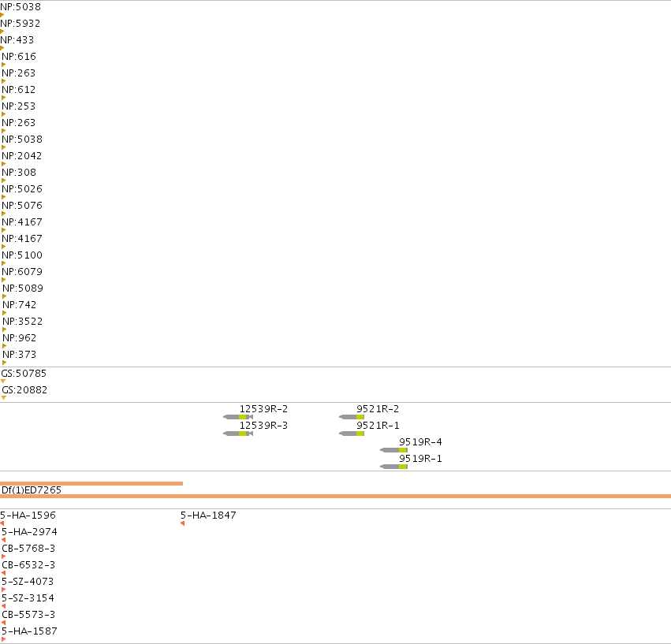The image size is (671, 644).
Task: Select the NP:433 feature label
Action: pyautogui.click(x=17, y=40)
